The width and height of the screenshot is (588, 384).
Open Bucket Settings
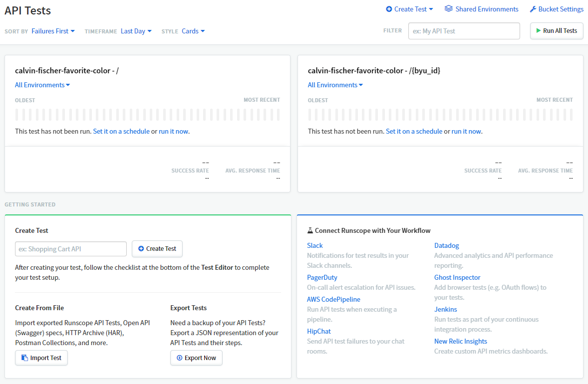[x=557, y=9]
